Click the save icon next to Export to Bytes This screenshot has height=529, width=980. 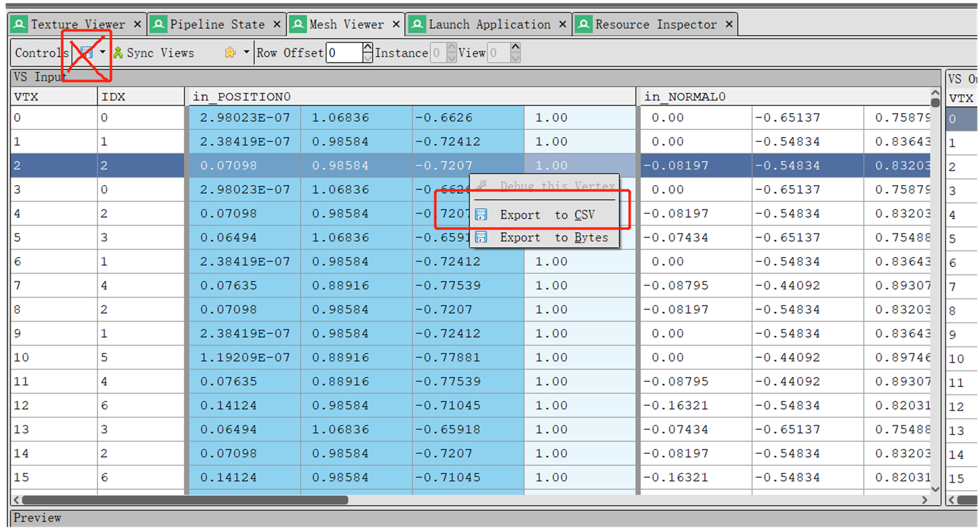coord(481,237)
